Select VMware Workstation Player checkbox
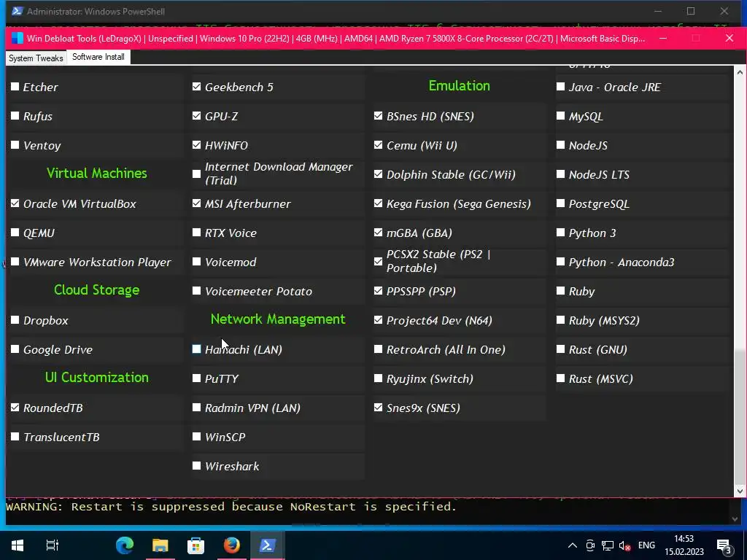The width and height of the screenshot is (747, 560). pyautogui.click(x=15, y=262)
